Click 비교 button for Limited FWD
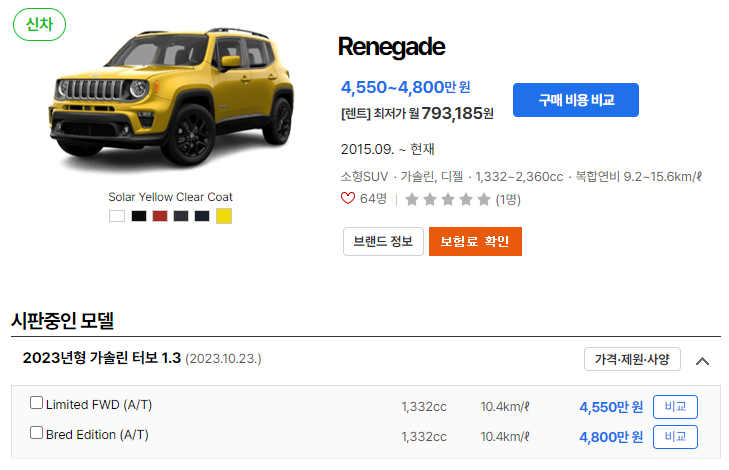This screenshot has height=470, width=729. click(x=675, y=407)
